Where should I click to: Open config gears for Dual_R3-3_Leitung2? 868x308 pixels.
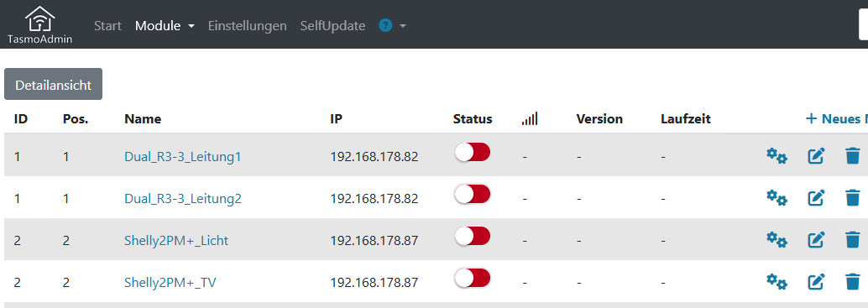[x=776, y=198]
